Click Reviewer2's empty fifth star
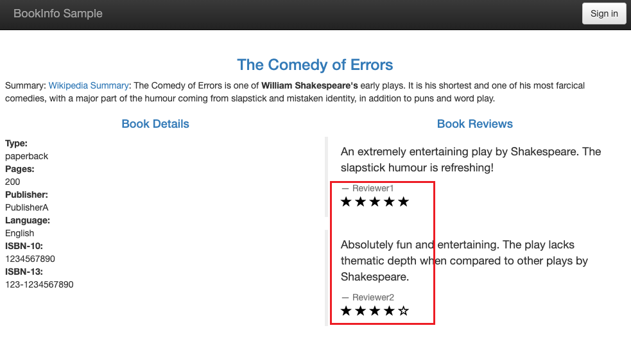Screen dimensions: 631x364 tap(403, 311)
